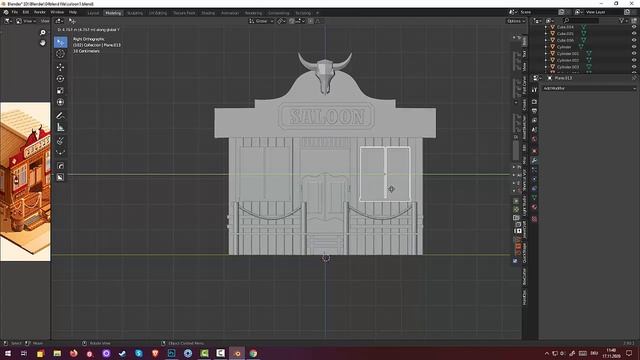Hide Cylinder object in outliner
The width and height of the screenshot is (640, 360).
click(x=634, y=47)
